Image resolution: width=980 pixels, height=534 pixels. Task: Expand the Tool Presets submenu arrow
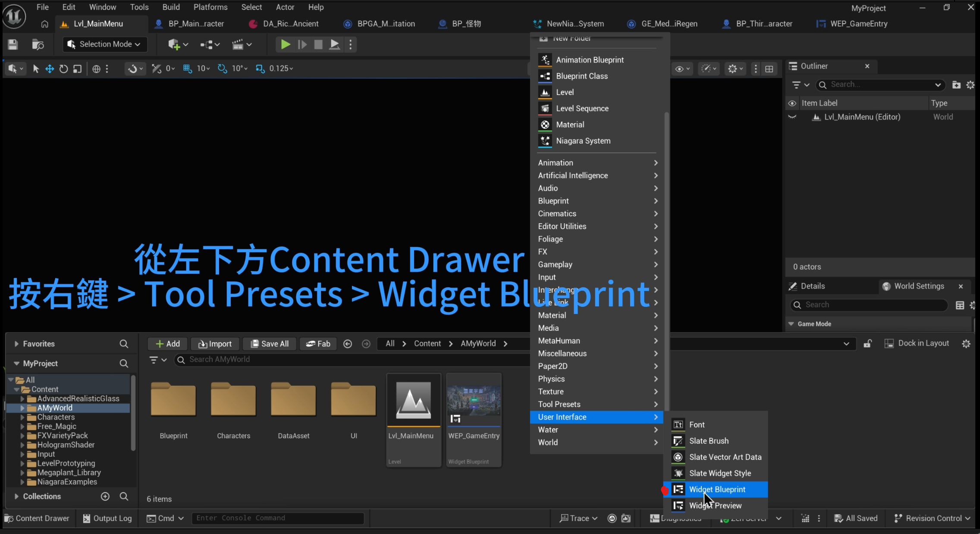coord(656,404)
